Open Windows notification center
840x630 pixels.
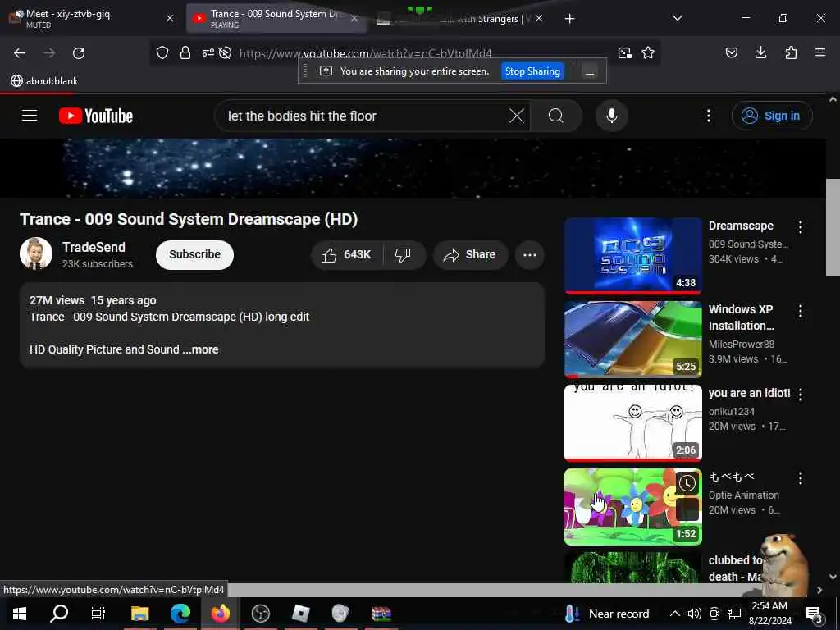tap(815, 614)
